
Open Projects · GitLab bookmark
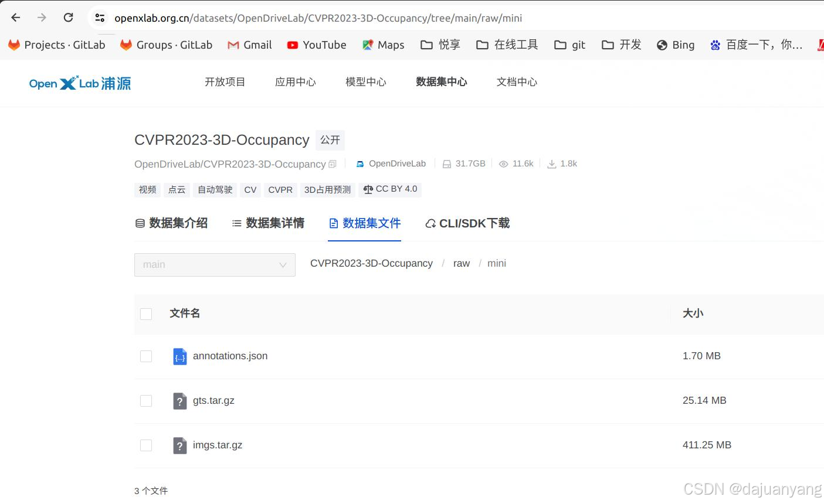pyautogui.click(x=57, y=45)
